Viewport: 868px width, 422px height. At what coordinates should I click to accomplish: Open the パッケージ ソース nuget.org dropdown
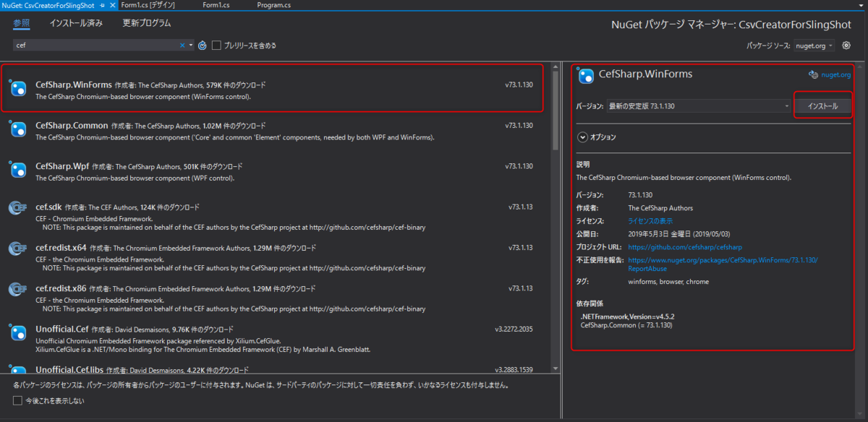point(814,46)
